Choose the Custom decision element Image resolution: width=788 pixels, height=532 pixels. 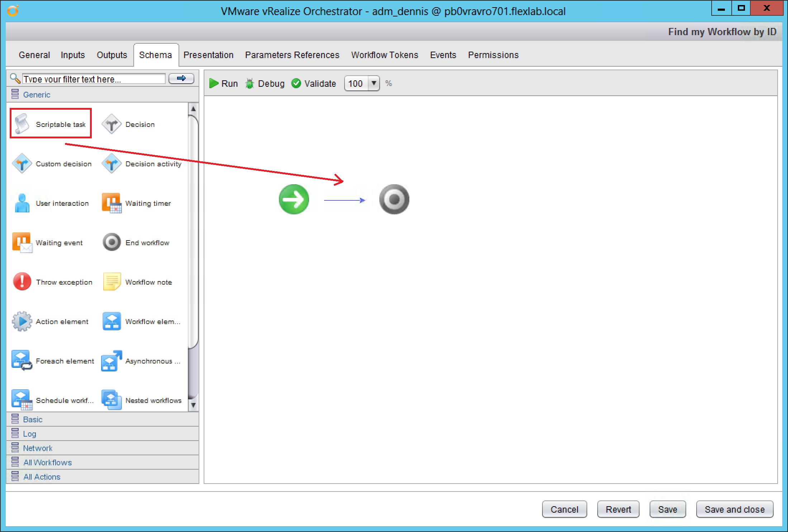52,164
